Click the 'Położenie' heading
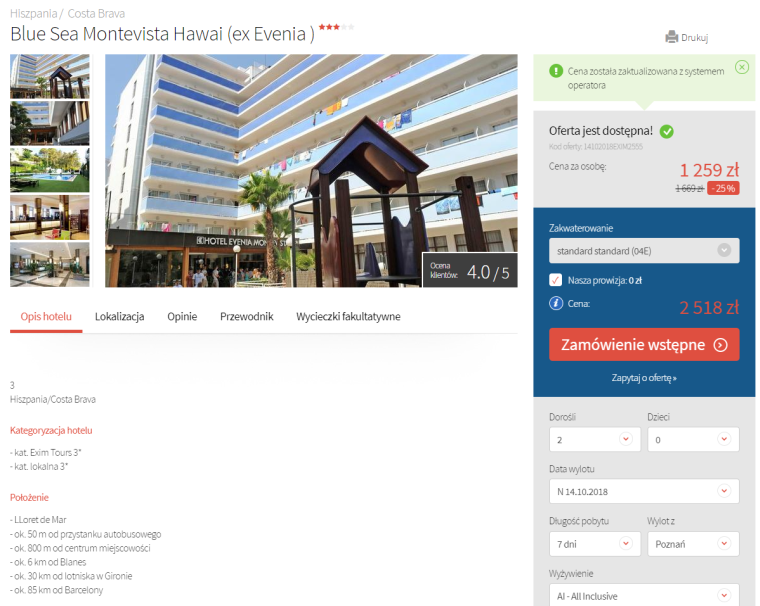 pos(29,497)
